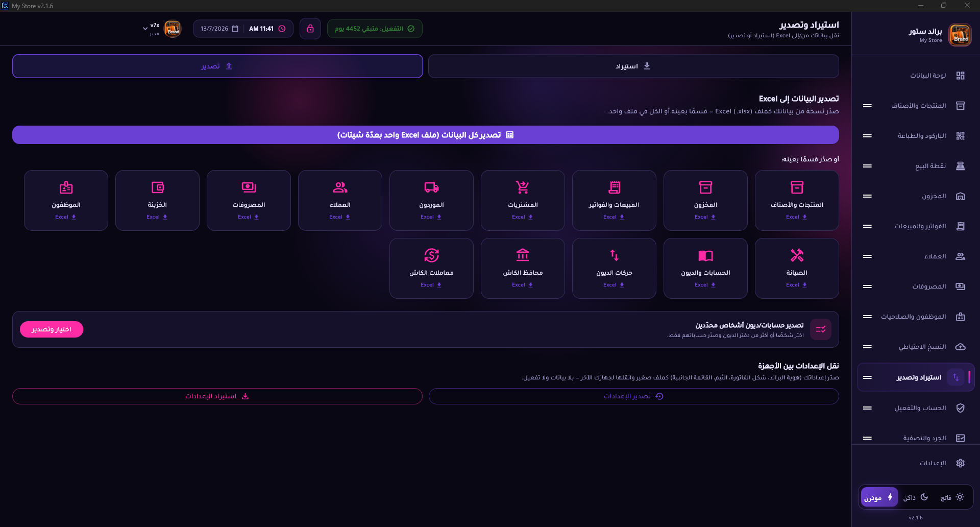Switch to the استيراد import tab
The width and height of the screenshot is (980, 527).
[x=633, y=66]
